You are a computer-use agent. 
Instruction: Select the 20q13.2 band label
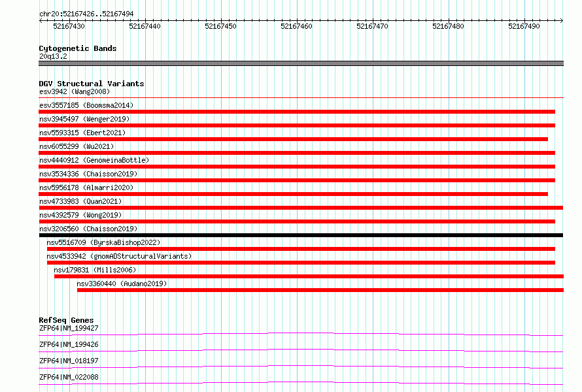pos(53,56)
